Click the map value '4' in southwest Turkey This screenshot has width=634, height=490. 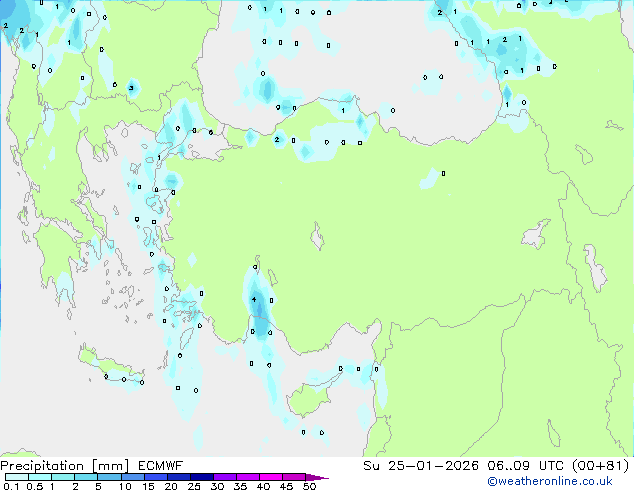254,300
